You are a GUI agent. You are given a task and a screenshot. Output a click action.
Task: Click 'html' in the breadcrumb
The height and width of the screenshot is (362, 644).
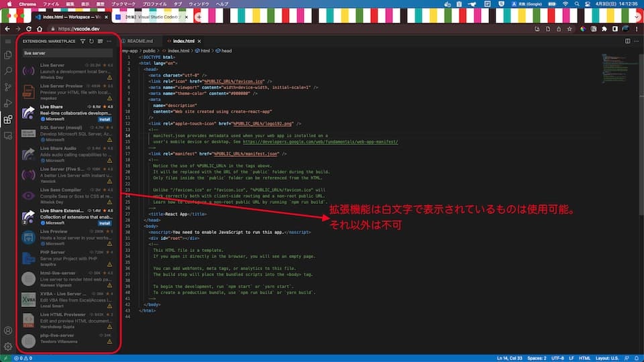(205, 51)
